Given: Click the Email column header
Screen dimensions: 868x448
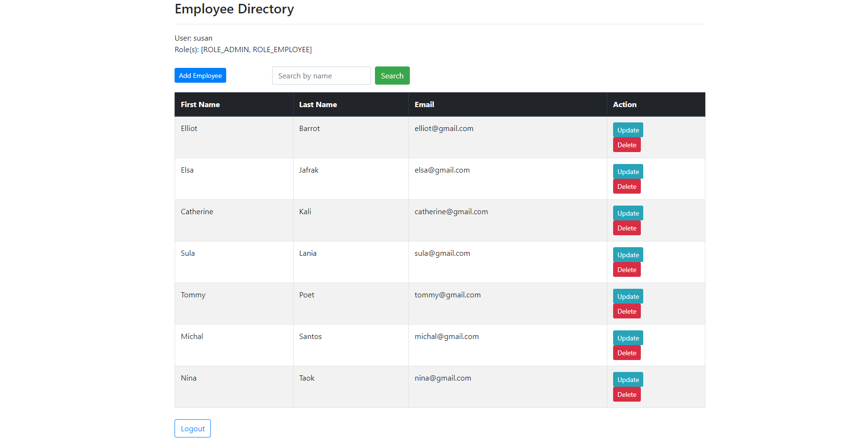Looking at the screenshot, I should (x=424, y=104).
